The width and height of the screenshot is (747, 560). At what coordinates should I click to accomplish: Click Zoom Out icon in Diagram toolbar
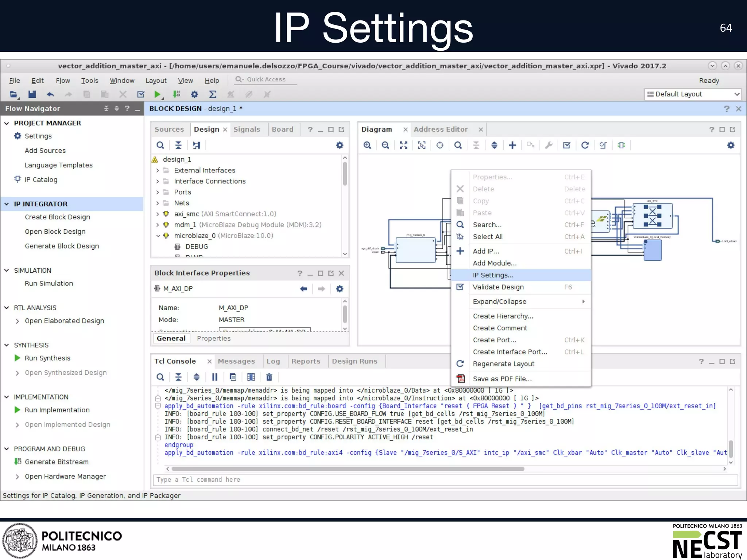pos(385,145)
